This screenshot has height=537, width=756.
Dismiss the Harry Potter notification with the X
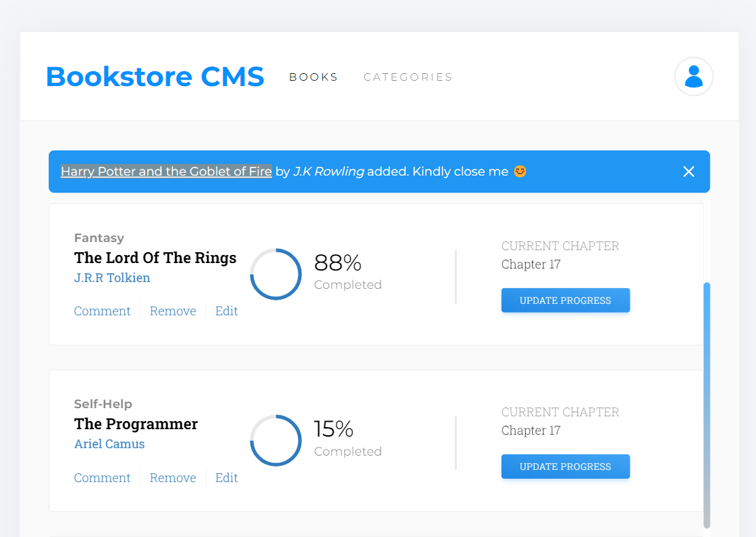pyautogui.click(x=689, y=172)
